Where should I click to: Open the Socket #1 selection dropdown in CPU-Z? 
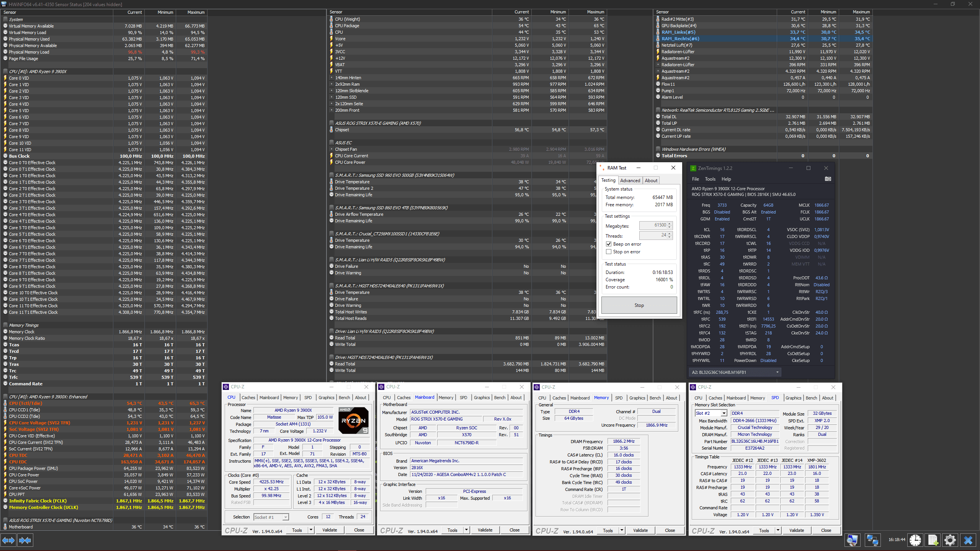285,517
